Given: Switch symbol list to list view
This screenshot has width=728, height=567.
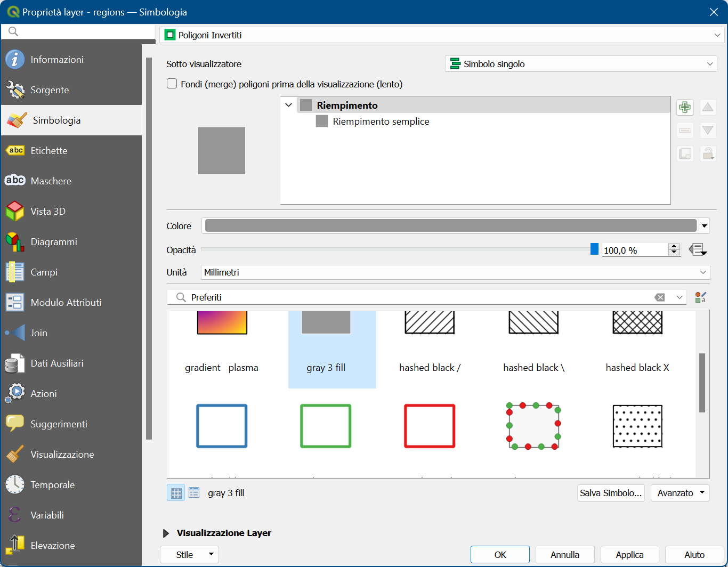Looking at the screenshot, I should 194,493.
